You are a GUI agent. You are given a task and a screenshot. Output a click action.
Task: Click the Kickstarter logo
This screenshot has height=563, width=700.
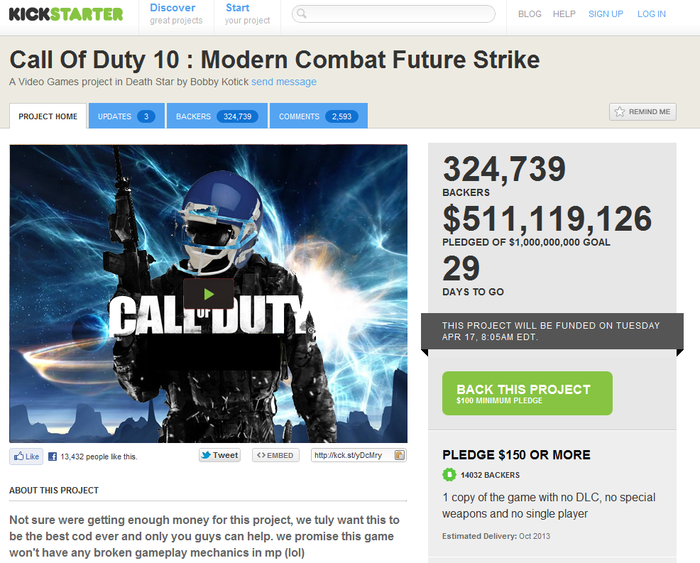[66, 14]
